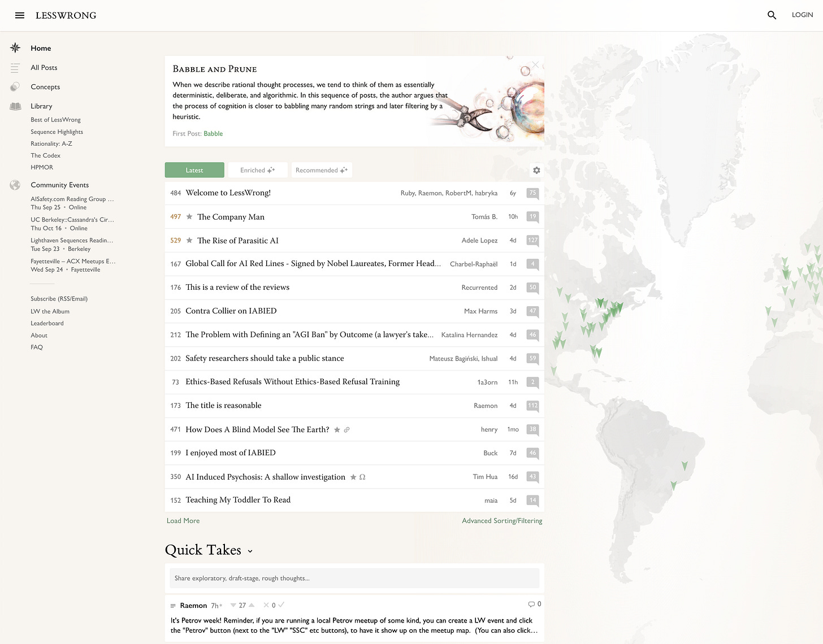
Task: Click the omega icon on AI Induced Psychosis
Action: [362, 477]
